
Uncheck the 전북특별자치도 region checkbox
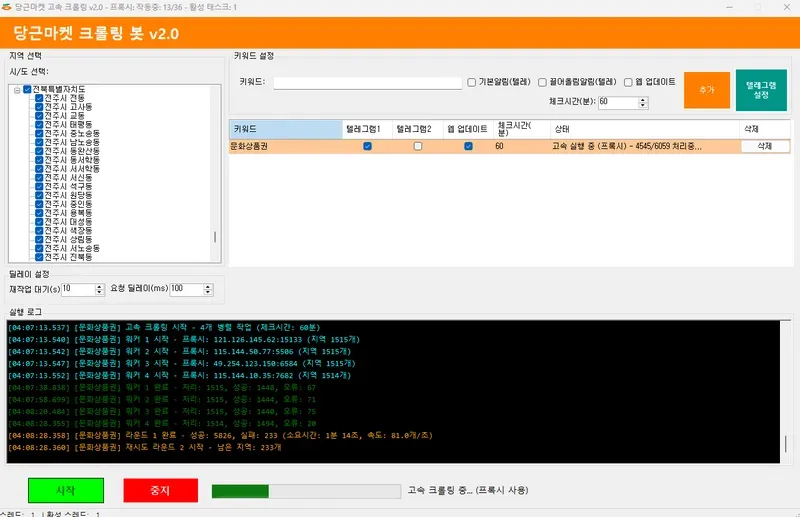tap(27, 89)
